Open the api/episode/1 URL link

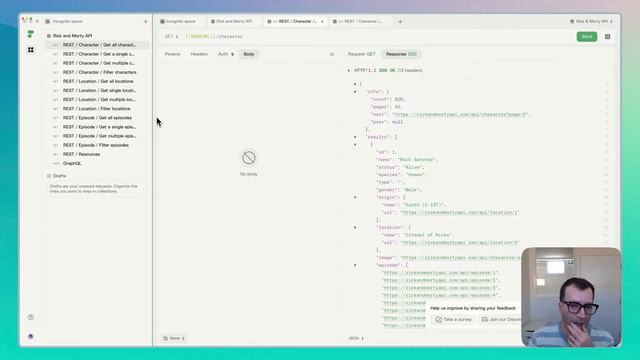pyautogui.click(x=440, y=273)
